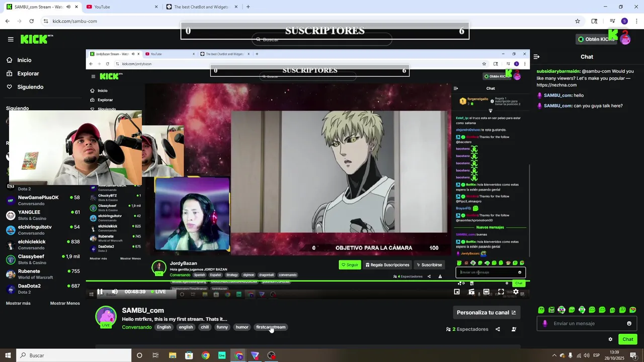Select the funny tag
The width and height of the screenshot is (644, 362).
point(222,327)
